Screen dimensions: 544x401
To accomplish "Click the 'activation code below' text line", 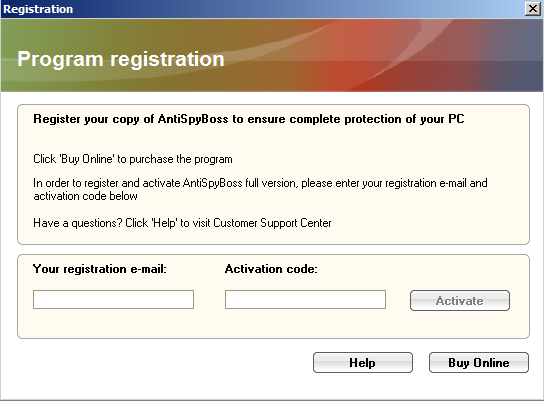I will point(85,196).
